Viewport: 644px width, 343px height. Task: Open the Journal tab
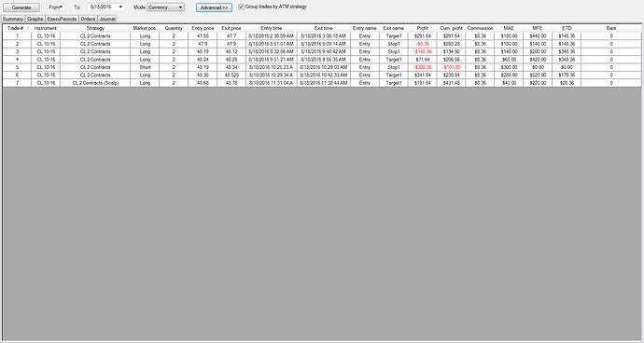pos(107,19)
